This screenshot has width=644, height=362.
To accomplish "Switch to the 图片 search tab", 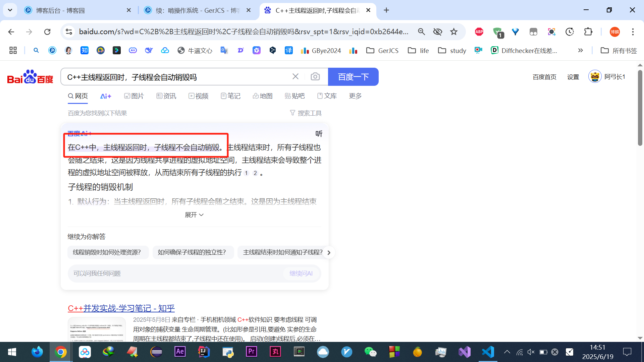I will pyautogui.click(x=134, y=96).
